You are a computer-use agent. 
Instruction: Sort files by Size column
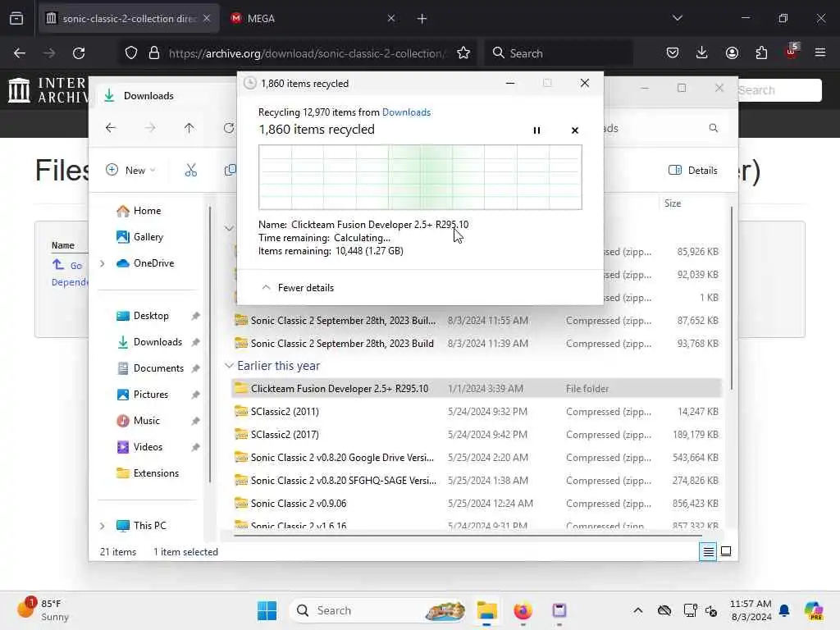(673, 203)
